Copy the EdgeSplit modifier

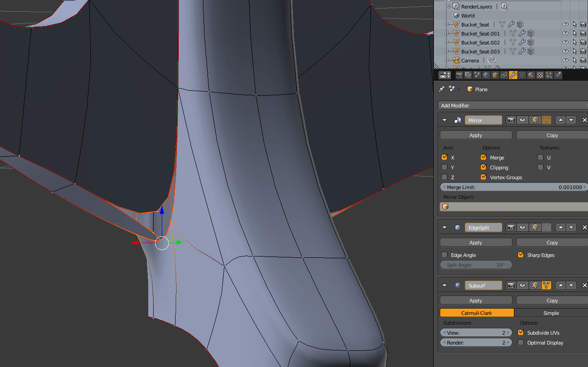552,242
